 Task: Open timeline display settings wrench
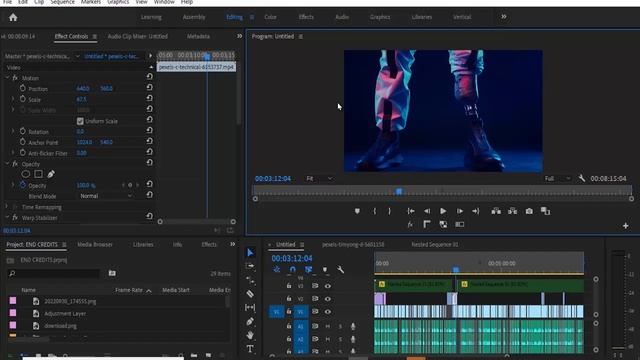click(340, 270)
